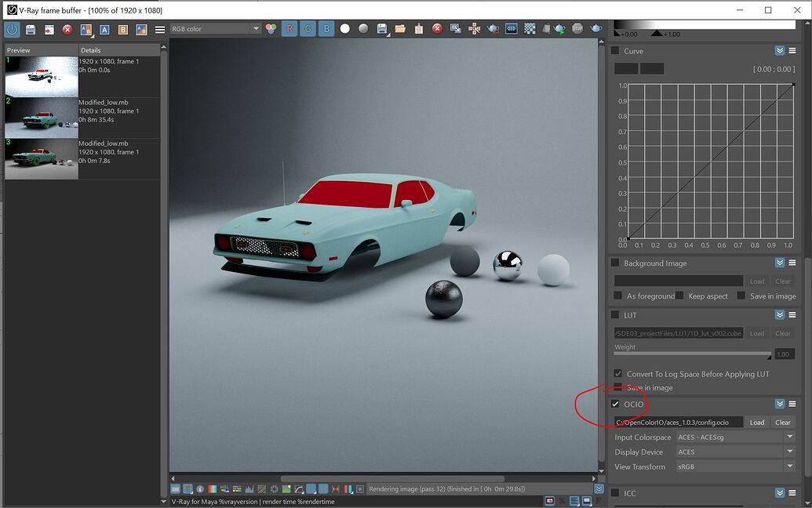This screenshot has width=812, height=508.
Task: Expand the ICC rollout chevron
Action: (x=780, y=493)
